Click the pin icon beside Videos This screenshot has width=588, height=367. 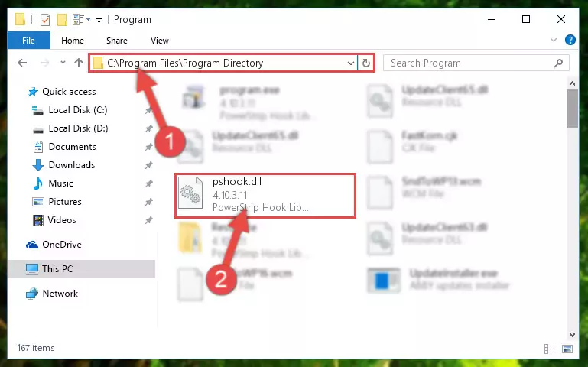149,220
